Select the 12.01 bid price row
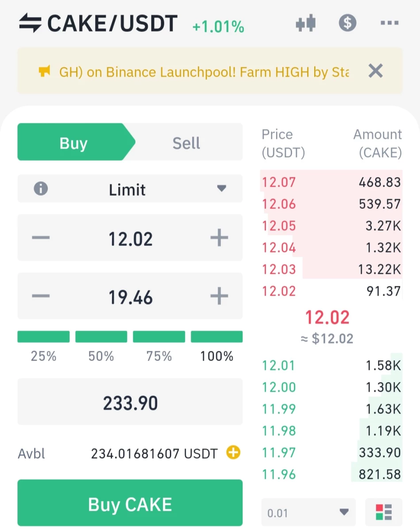420x531 pixels. (x=331, y=365)
